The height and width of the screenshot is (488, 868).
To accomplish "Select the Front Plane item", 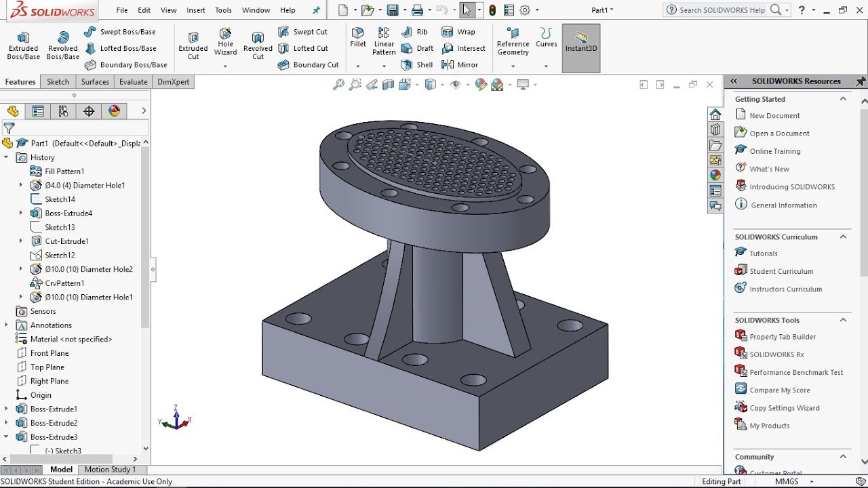I will point(50,353).
